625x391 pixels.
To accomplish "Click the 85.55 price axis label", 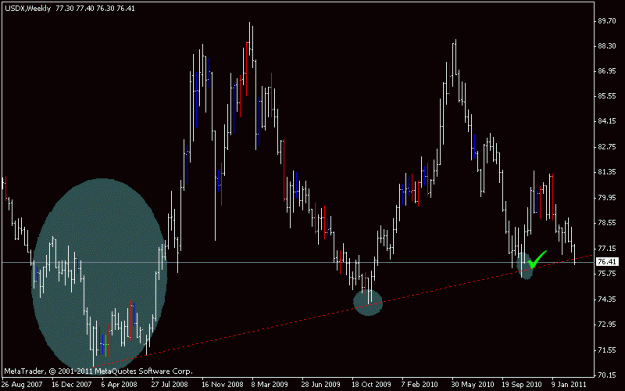I will click(607, 96).
